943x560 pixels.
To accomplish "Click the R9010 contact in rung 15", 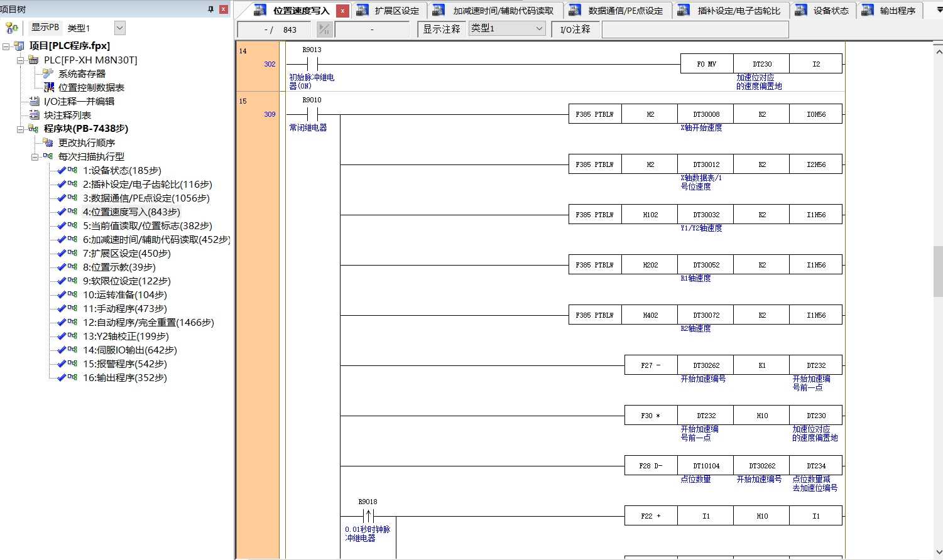I will click(312, 114).
